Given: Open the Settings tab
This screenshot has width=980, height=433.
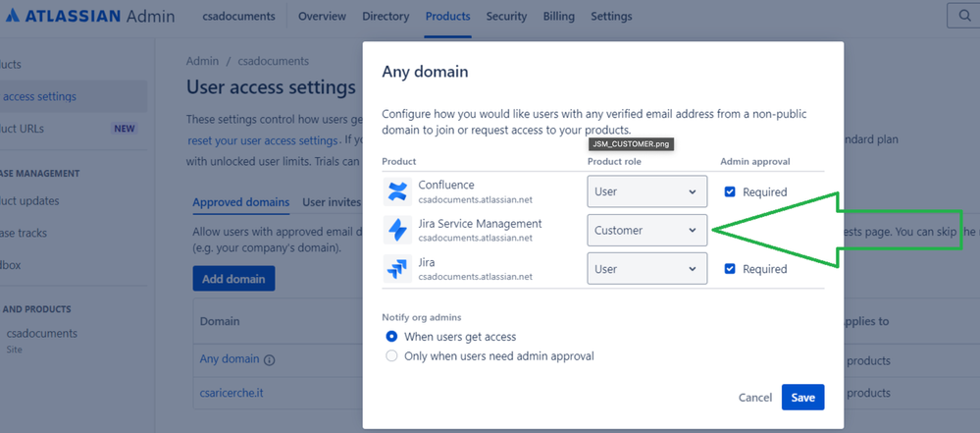Looking at the screenshot, I should pos(611,17).
